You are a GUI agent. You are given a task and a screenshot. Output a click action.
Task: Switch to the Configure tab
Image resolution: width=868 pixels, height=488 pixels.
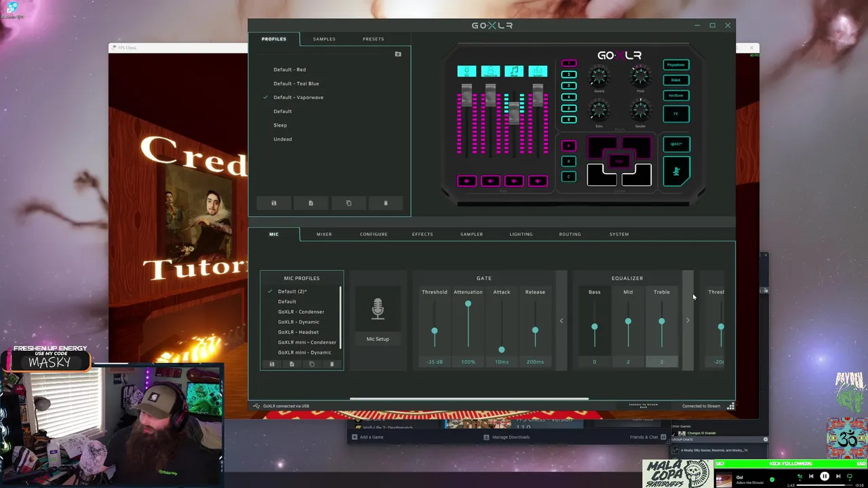374,234
